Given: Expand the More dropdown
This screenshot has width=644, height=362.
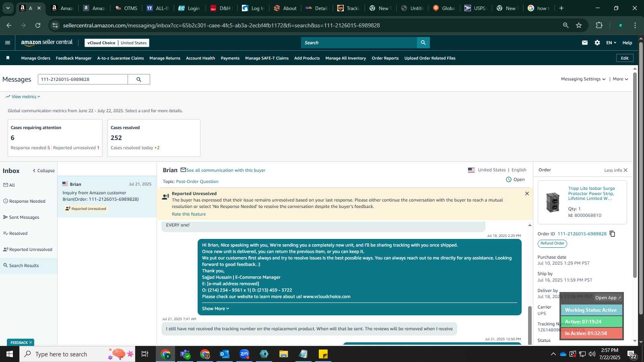Looking at the screenshot, I should coord(620,79).
